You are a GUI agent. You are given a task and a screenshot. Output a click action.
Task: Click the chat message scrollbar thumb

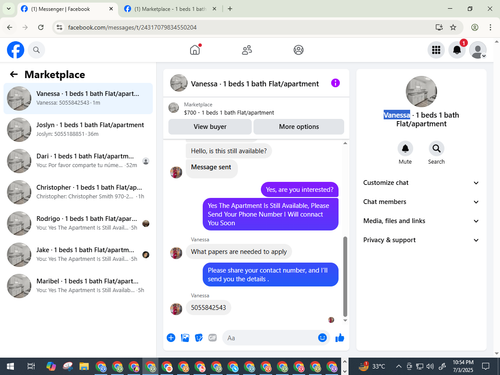point(345,276)
